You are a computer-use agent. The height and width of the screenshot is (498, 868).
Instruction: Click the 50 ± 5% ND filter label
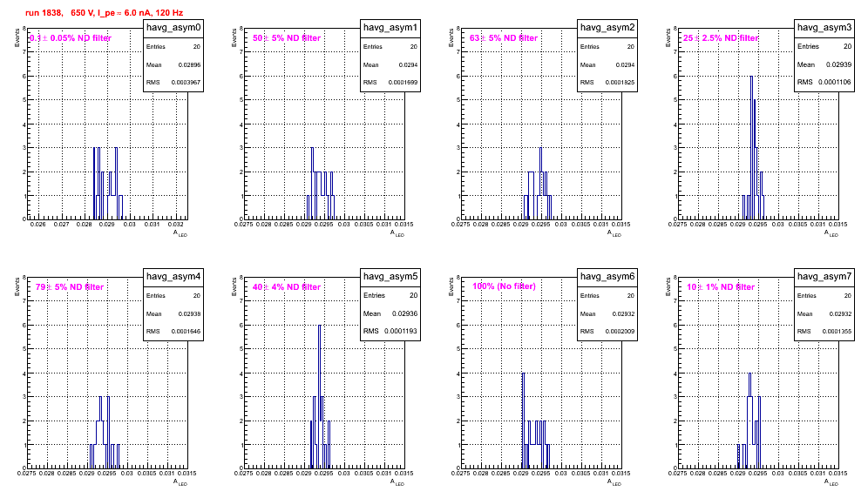(x=287, y=38)
